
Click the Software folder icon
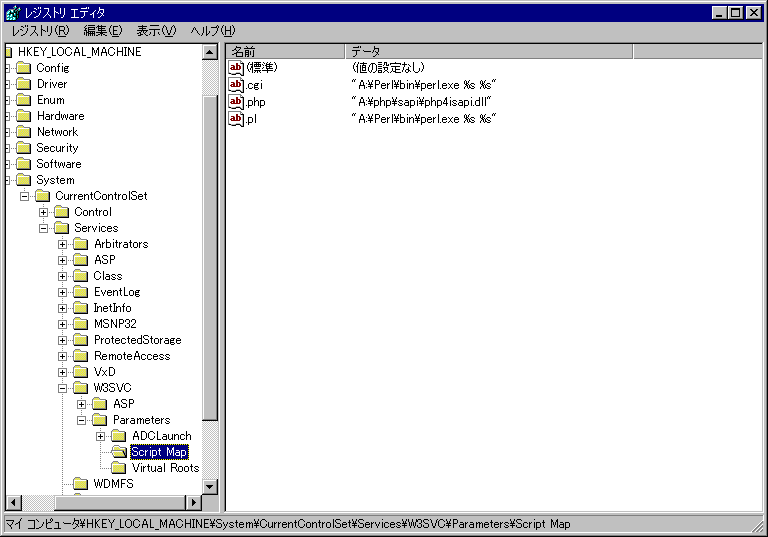[x=24, y=164]
